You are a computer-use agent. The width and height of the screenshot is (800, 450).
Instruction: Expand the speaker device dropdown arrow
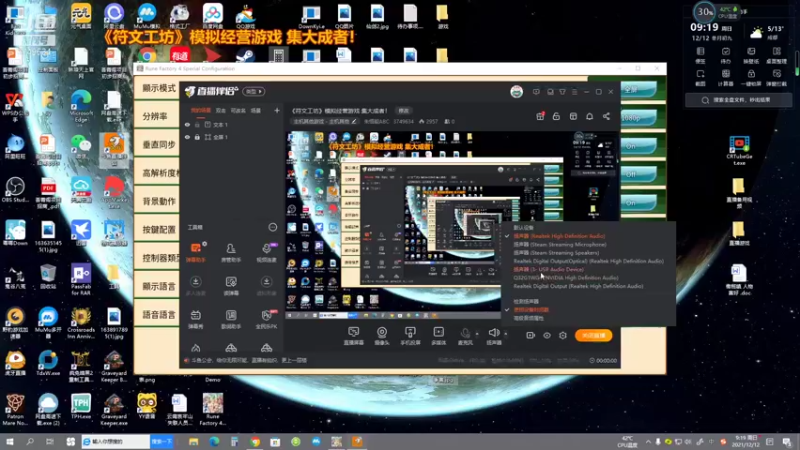pyautogui.click(x=506, y=334)
